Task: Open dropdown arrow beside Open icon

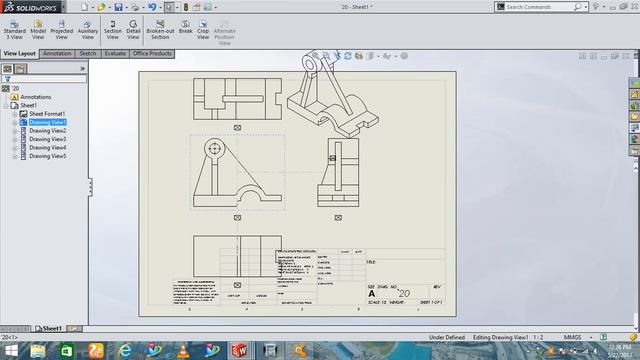Action: pyautogui.click(x=109, y=7)
